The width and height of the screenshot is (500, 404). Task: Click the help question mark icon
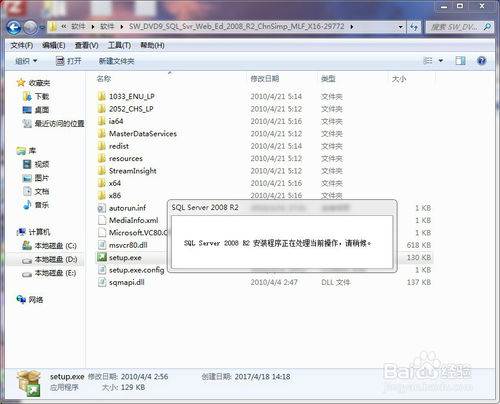pos(481,61)
